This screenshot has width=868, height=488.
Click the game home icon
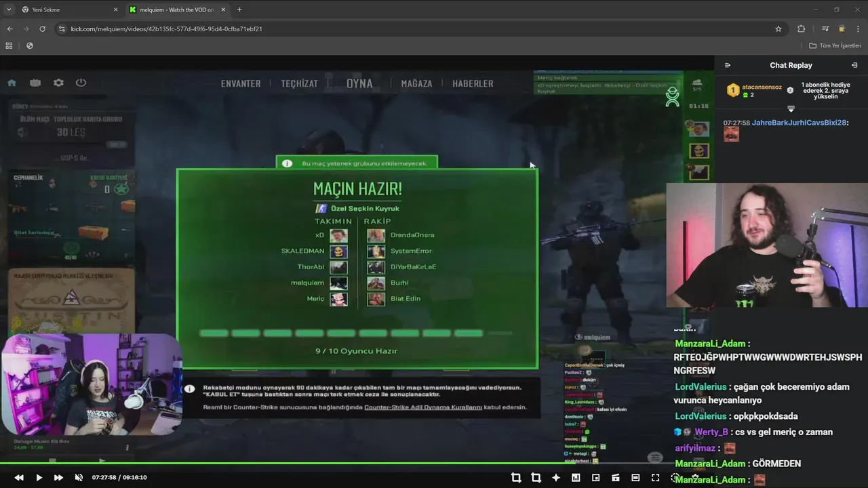coord(12,83)
